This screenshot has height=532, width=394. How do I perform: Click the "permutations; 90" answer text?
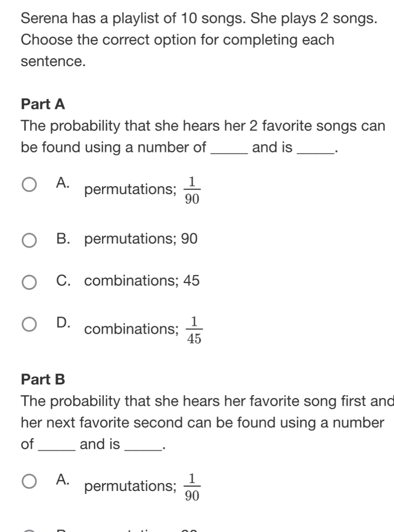click(x=141, y=239)
